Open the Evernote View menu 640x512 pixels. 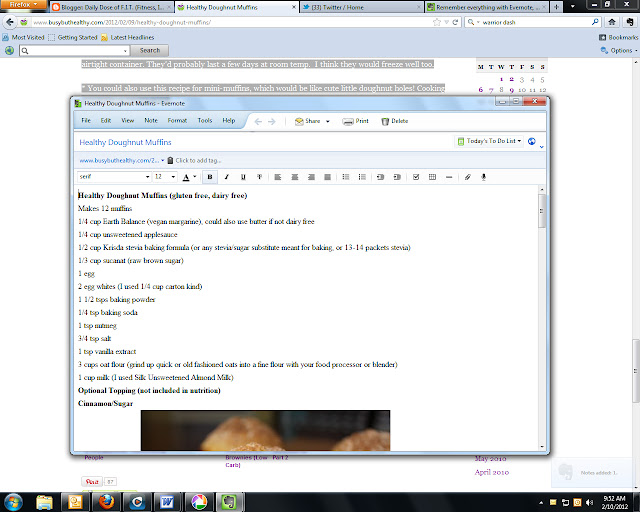coord(128,120)
